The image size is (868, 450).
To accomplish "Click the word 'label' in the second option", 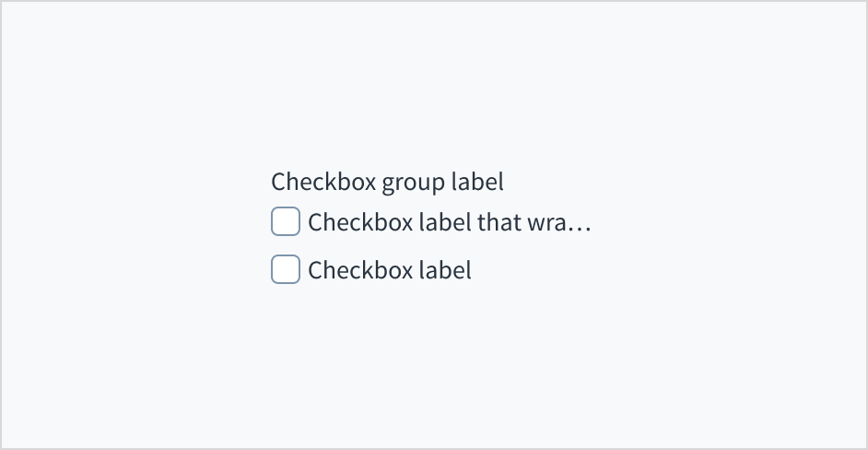I will [x=445, y=270].
